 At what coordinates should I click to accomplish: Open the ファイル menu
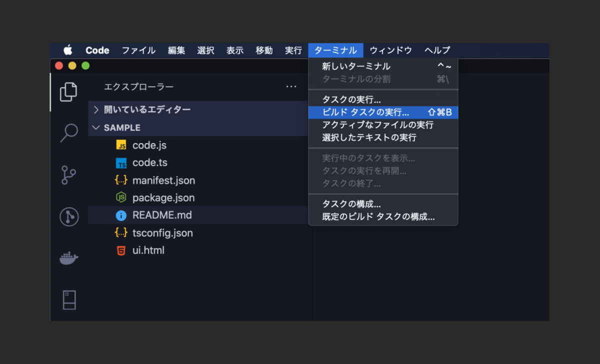coord(138,50)
